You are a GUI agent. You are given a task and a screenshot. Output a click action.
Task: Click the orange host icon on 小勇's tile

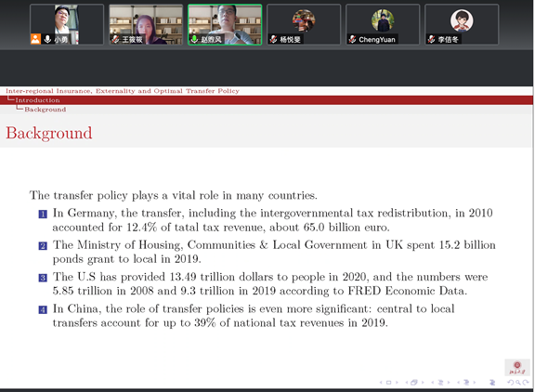click(35, 39)
